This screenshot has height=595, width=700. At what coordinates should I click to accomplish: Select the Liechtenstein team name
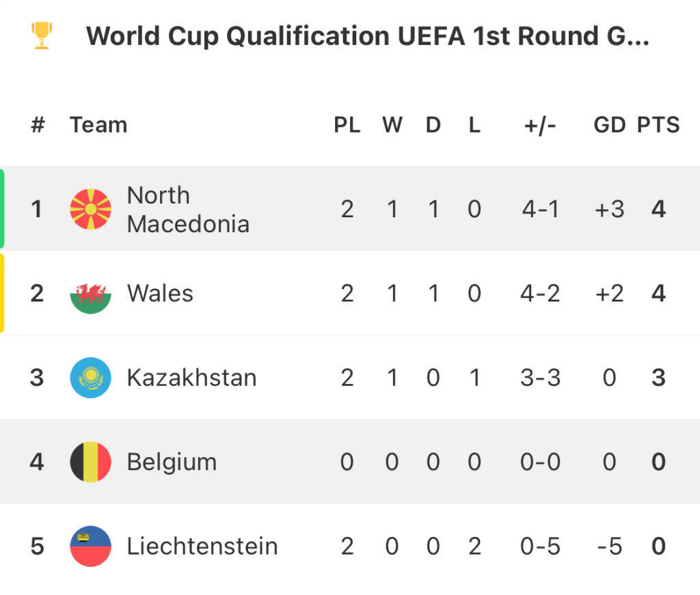[x=202, y=546]
